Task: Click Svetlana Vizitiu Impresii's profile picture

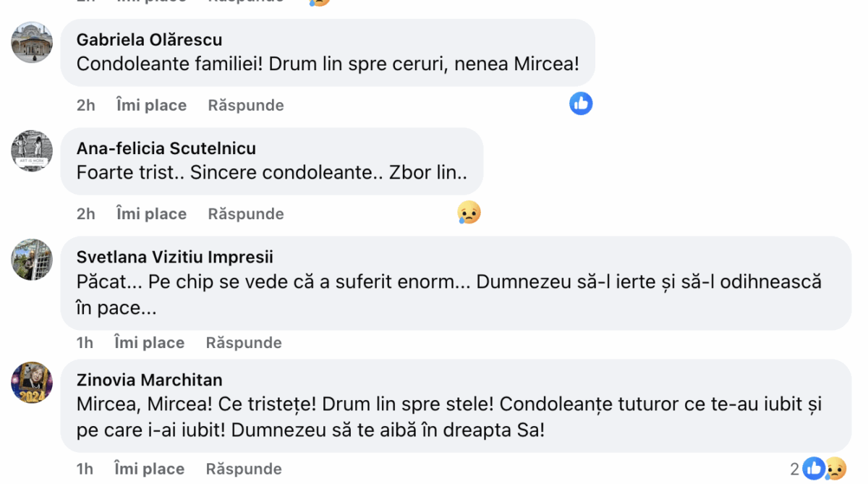Action: 32,260
